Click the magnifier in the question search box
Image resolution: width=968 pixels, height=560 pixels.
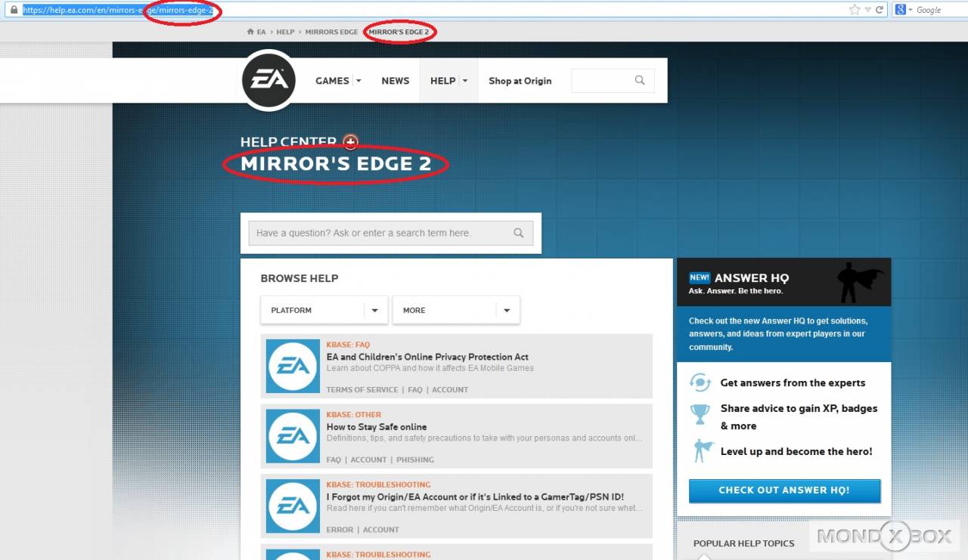(519, 233)
